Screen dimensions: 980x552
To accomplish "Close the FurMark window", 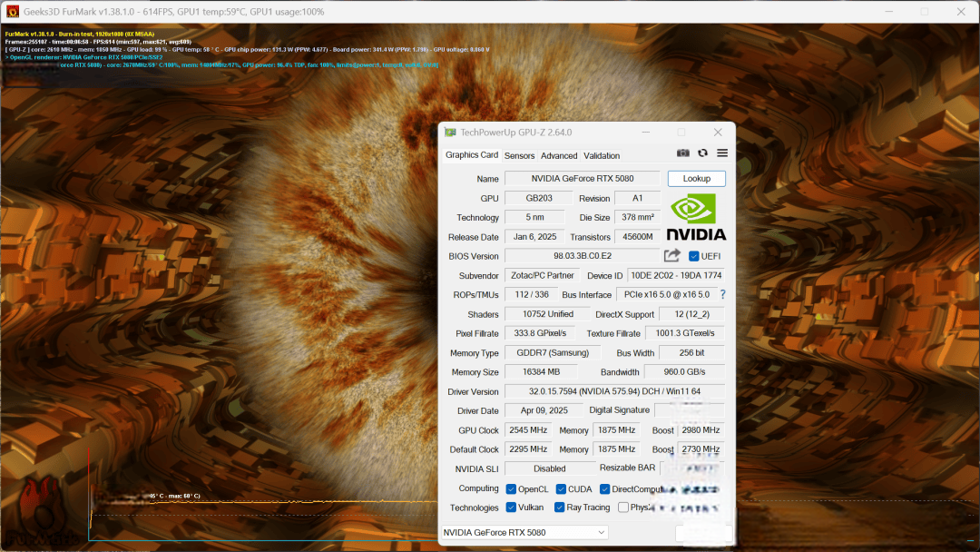I will click(961, 11).
